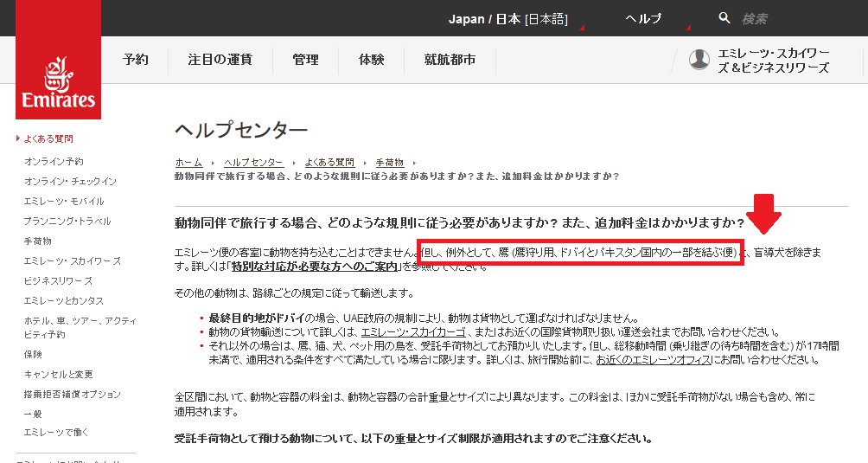Click bold text 最終目的地がドバイ
Screen dimensions: 868x463
(257, 318)
